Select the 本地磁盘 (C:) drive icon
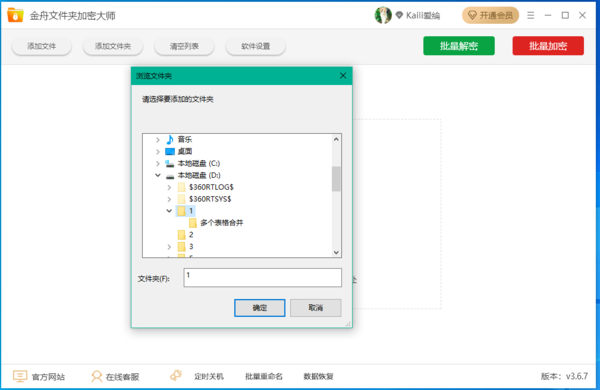The height and width of the screenshot is (390, 600). 170,163
